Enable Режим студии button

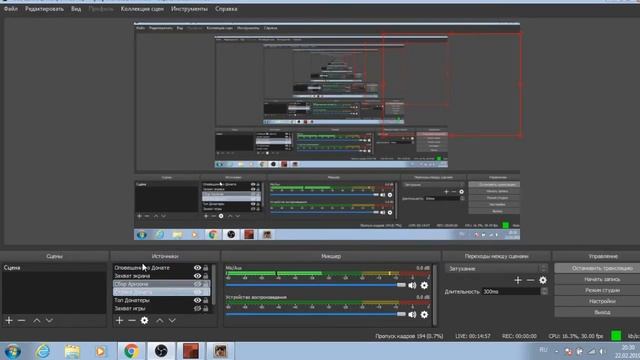[597, 290]
